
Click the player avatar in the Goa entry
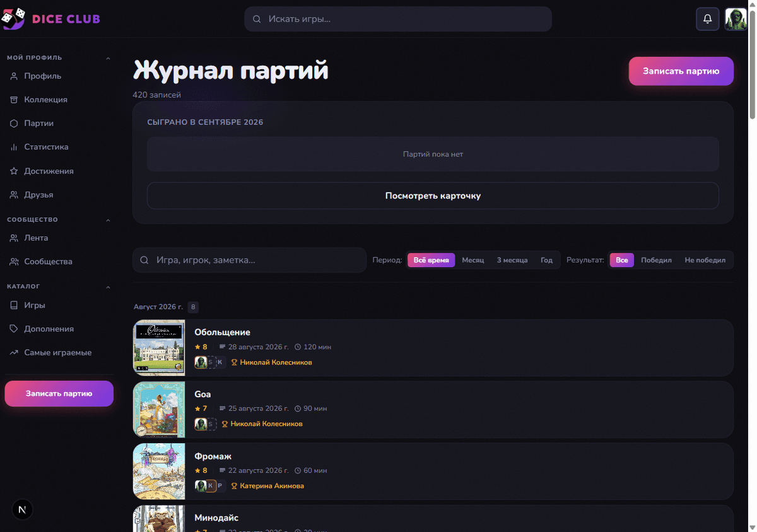click(201, 424)
